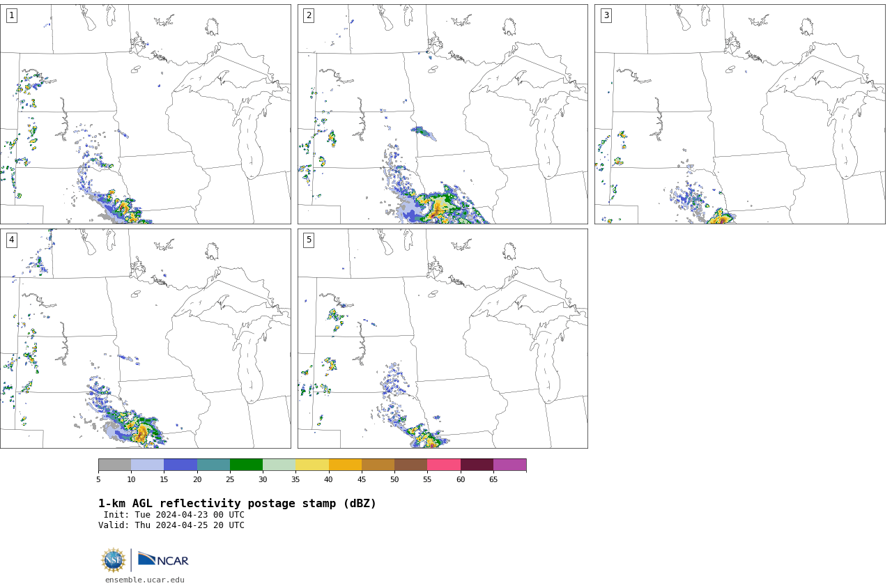Image resolution: width=892 pixels, height=588 pixels.
Task: Open the ensemble.ucar.edu link
Action: pyautogui.click(x=145, y=580)
